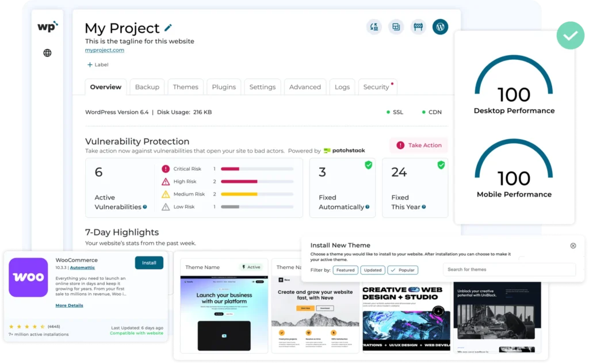The image size is (589, 364).
Task: Open WordPress admin via the W icon
Action: coord(440,26)
